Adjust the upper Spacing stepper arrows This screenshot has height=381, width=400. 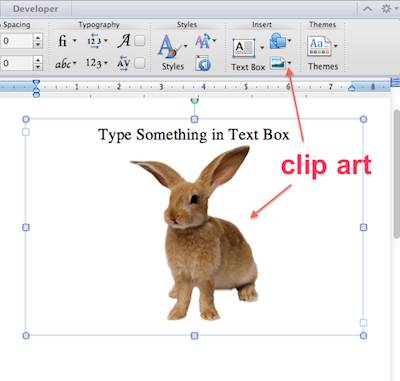[38, 41]
